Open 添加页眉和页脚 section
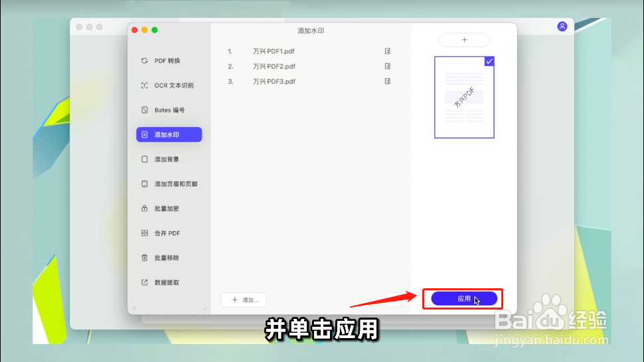The image size is (644, 362). coord(169,184)
